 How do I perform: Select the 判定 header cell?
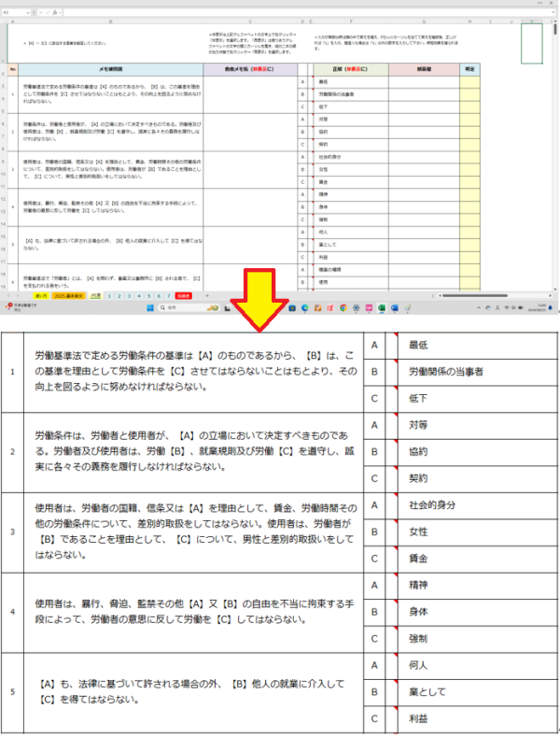tap(469, 69)
